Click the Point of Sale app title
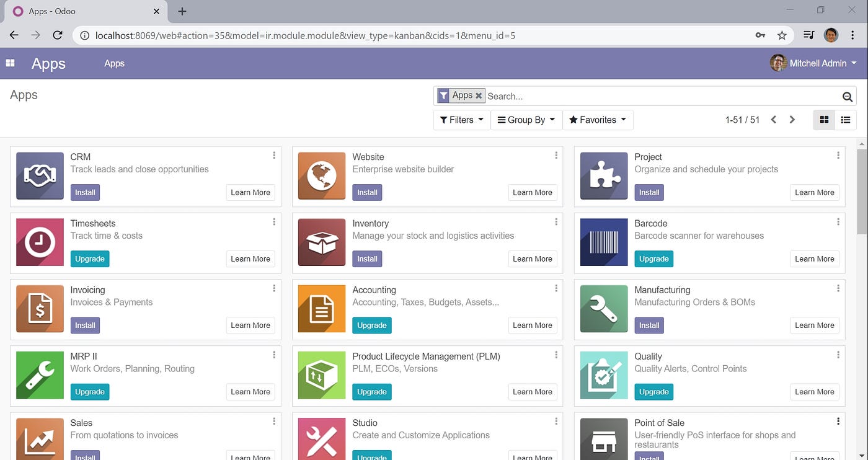Screen dimensions: 868x460 [x=659, y=423]
